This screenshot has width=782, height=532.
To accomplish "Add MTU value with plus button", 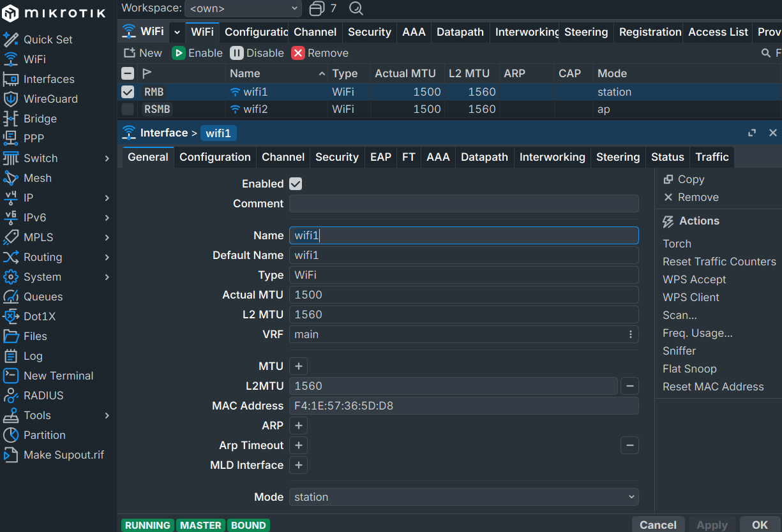I will [x=298, y=366].
